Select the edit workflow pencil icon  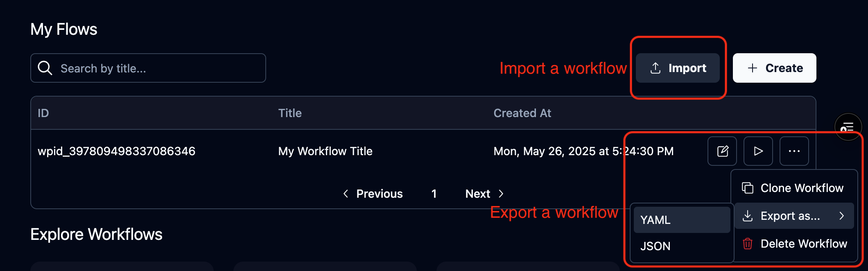point(722,151)
